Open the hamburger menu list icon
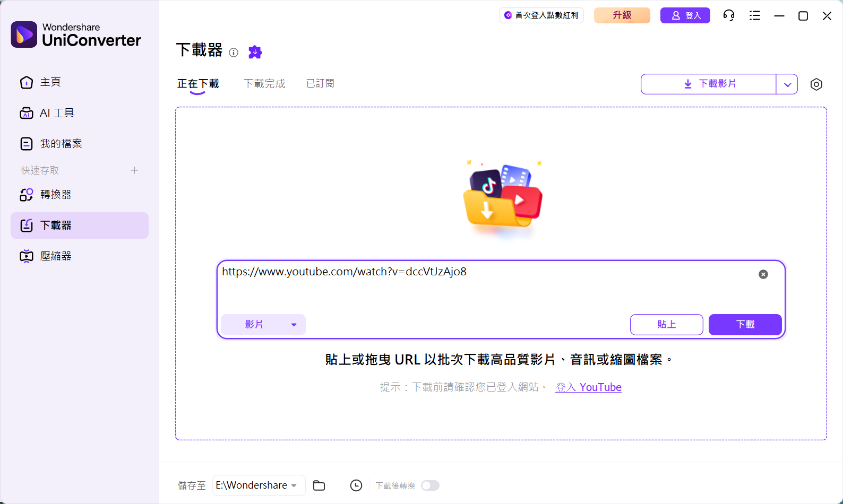Image resolution: width=843 pixels, height=504 pixels. click(755, 15)
